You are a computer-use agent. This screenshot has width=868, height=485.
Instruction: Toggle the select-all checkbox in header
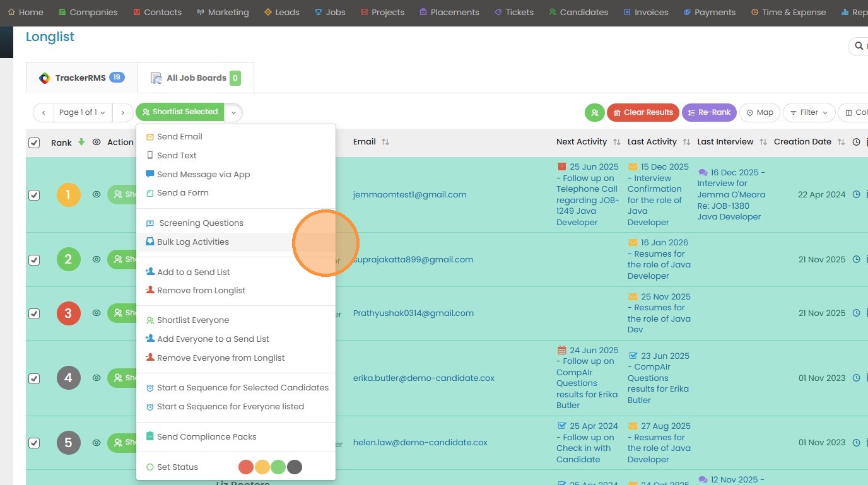(x=34, y=143)
